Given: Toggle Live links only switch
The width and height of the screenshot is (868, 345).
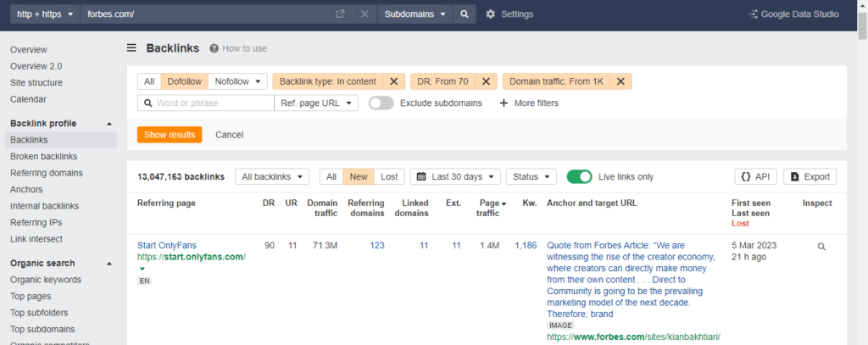Looking at the screenshot, I should (579, 176).
